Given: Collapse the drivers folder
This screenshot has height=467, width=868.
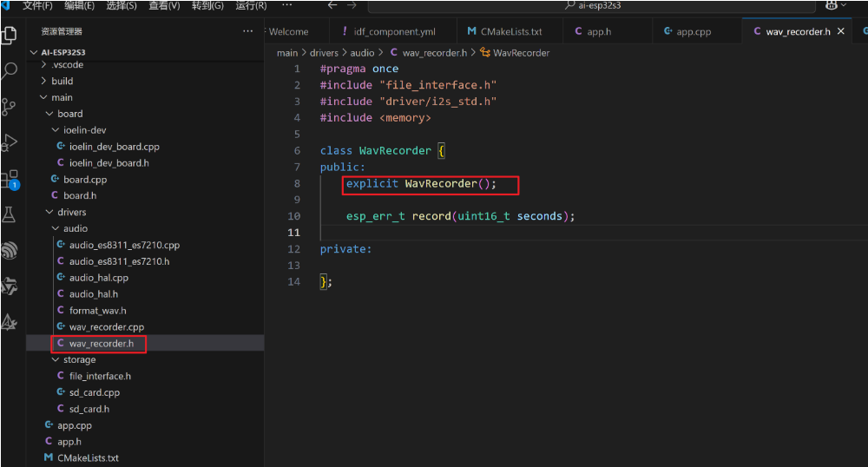Looking at the screenshot, I should tap(145, 212).
